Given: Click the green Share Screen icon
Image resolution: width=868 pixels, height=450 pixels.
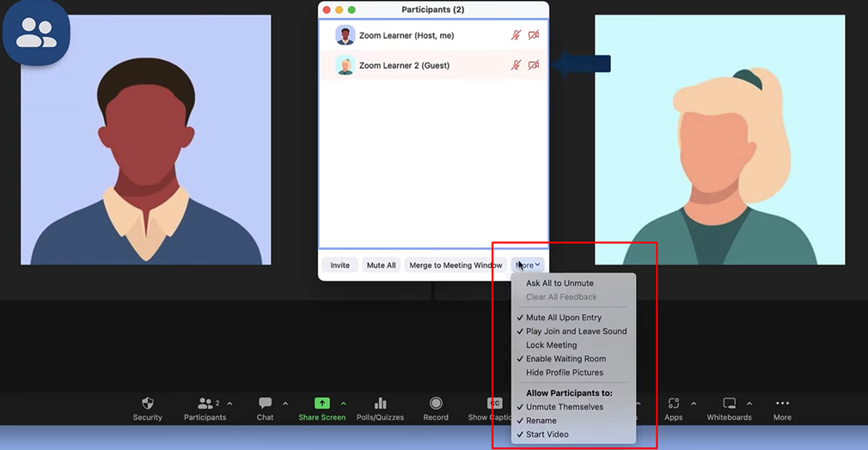Looking at the screenshot, I should tap(321, 404).
